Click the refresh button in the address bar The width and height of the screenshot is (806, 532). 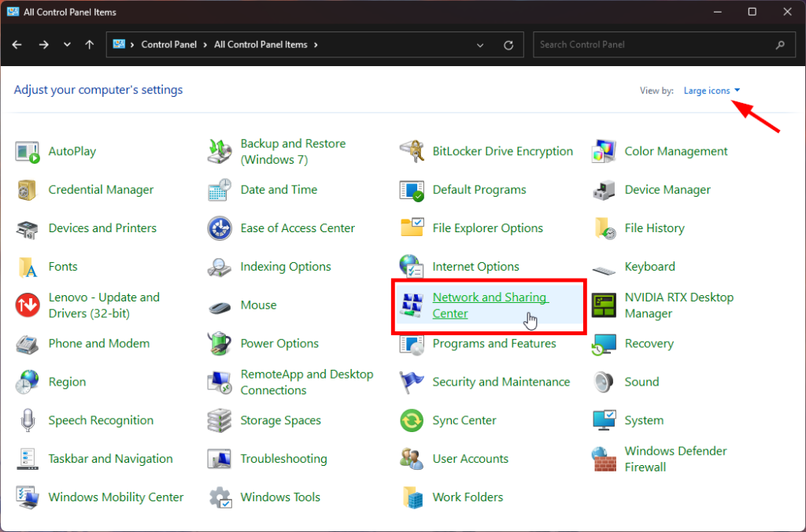click(x=510, y=45)
